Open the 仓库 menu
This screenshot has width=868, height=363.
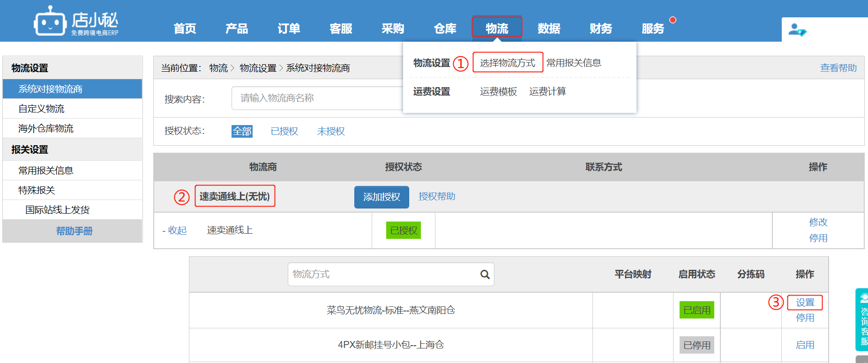click(445, 29)
